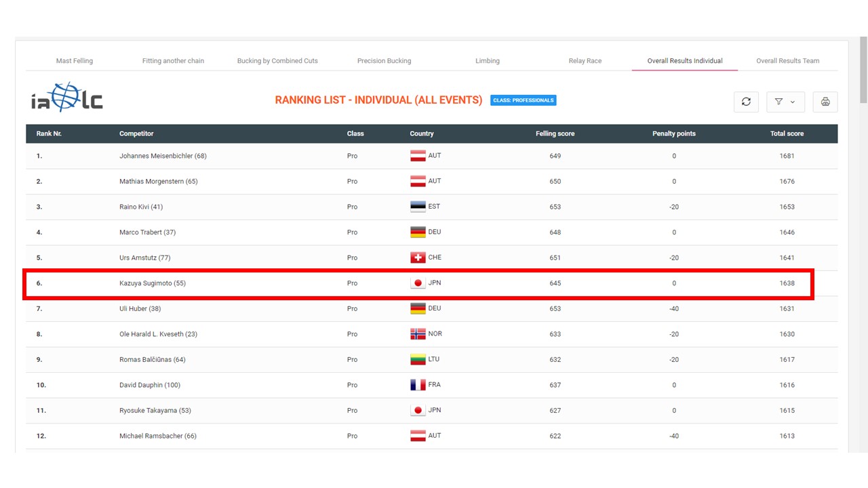The height and width of the screenshot is (488, 868).
Task: Click the Penalty points column header
Action: click(673, 134)
